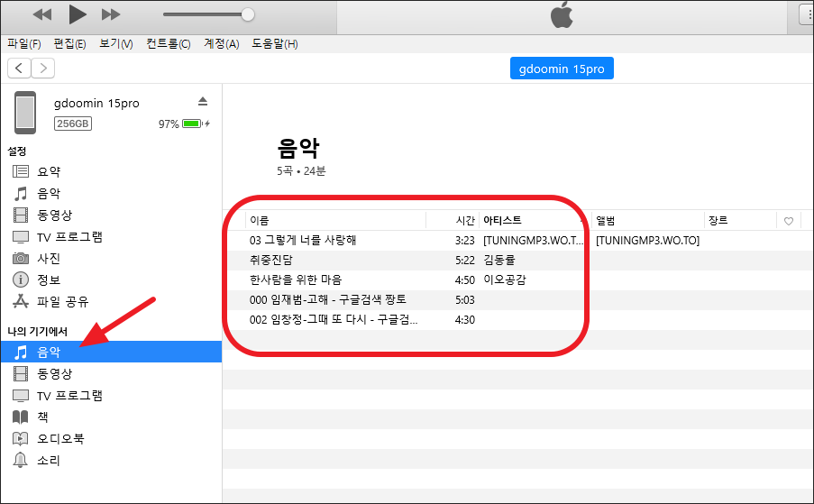The width and height of the screenshot is (814, 504).
Task: Open the 편집(E) menu
Action: [x=69, y=44]
